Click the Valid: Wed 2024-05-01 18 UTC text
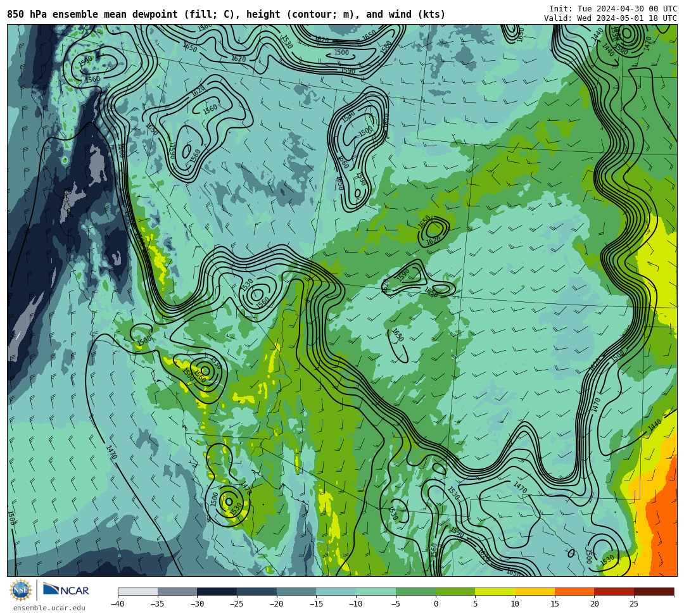 [x=611, y=18]
